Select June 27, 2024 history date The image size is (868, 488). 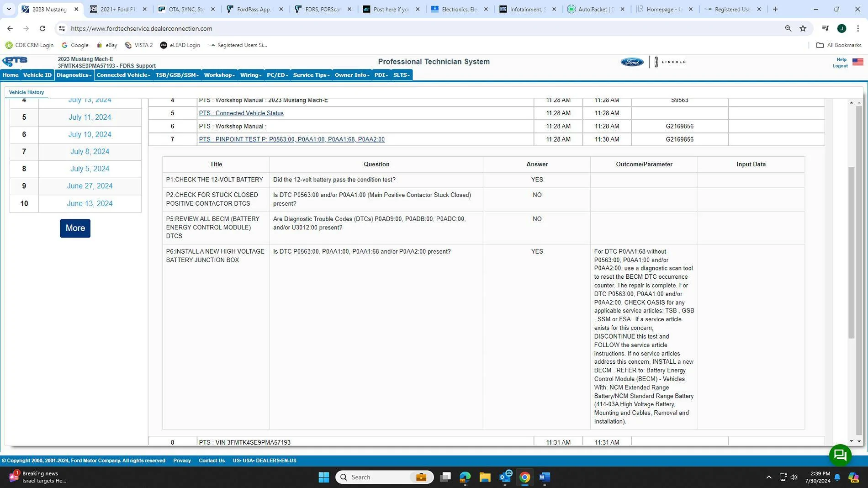90,186
